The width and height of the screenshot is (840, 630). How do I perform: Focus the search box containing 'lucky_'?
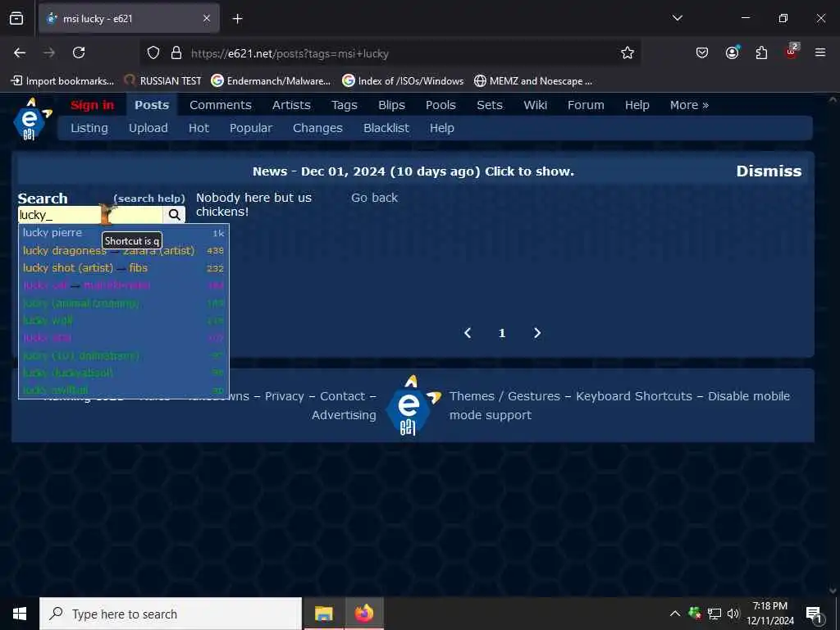pyautogui.click(x=90, y=215)
